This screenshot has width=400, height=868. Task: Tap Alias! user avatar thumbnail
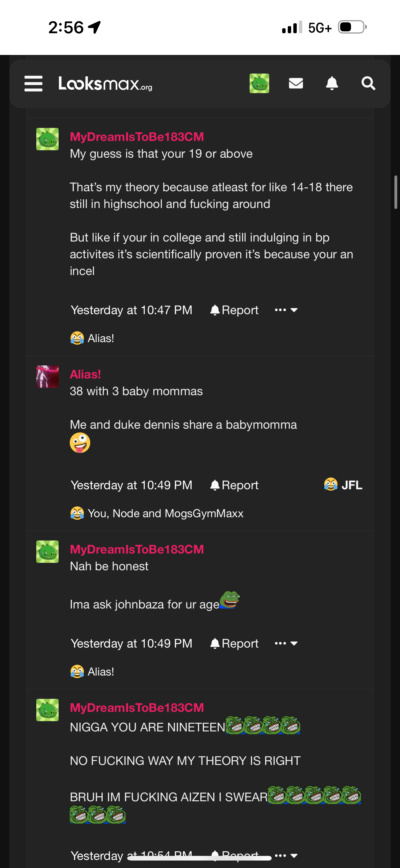[47, 377]
